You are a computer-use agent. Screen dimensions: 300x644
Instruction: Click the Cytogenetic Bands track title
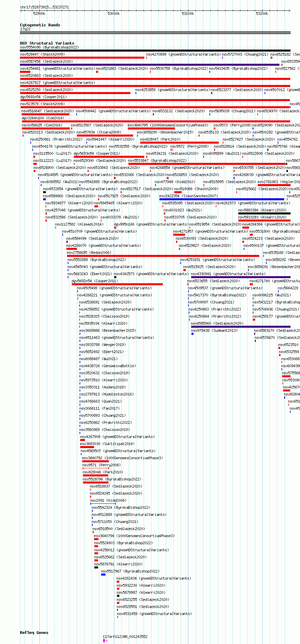40,25
